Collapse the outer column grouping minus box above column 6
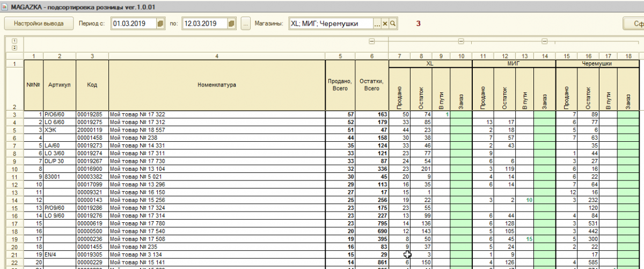644x269 pixels. pyautogui.click(x=371, y=41)
